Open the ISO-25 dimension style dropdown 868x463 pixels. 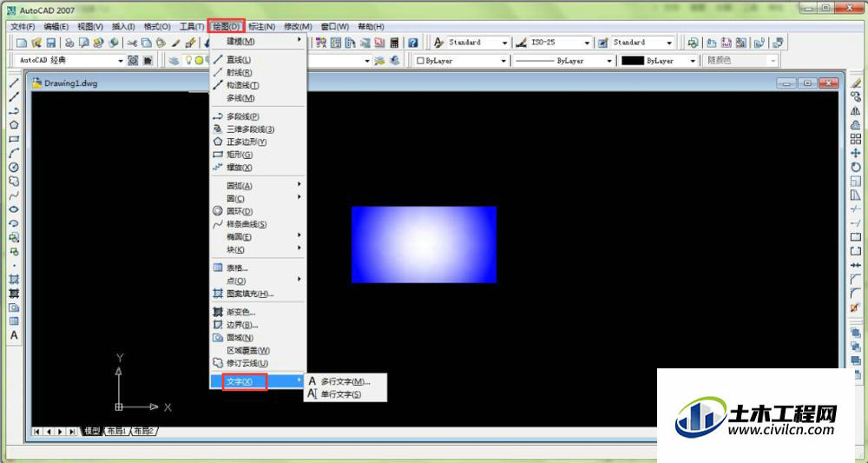[x=587, y=43]
